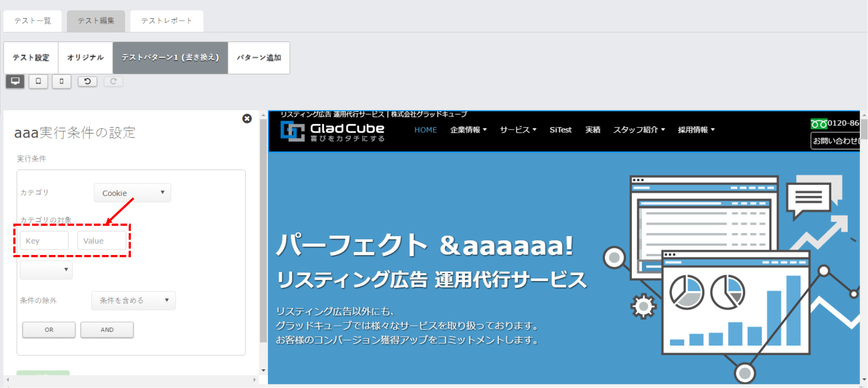Viewport: 868px width, 388px height.
Task: Click HOME in site navigation
Action: point(425,130)
